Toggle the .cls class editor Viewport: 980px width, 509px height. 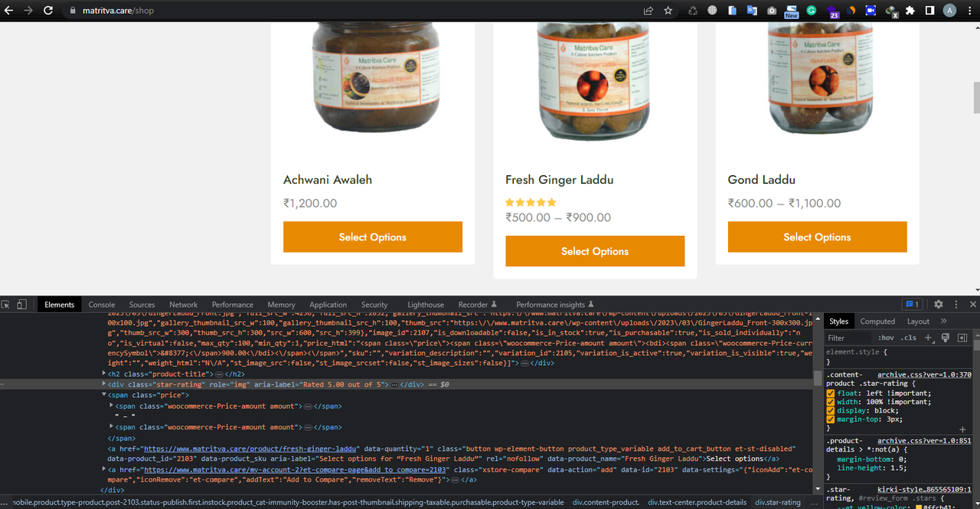click(x=909, y=338)
